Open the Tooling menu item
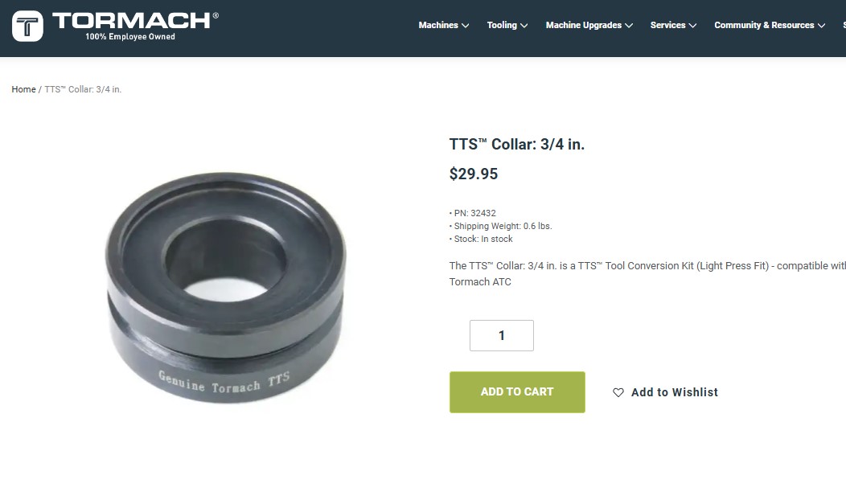The height and width of the screenshot is (504, 846). point(502,26)
